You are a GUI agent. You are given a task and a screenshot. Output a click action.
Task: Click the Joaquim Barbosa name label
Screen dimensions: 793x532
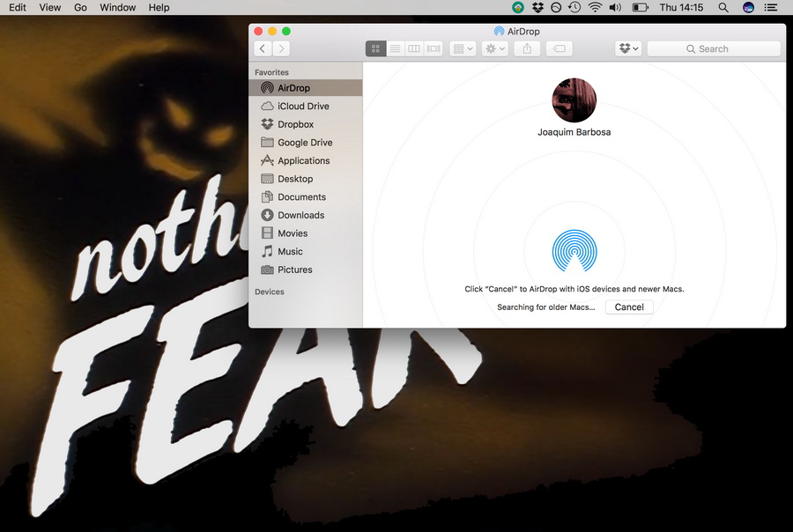point(574,132)
